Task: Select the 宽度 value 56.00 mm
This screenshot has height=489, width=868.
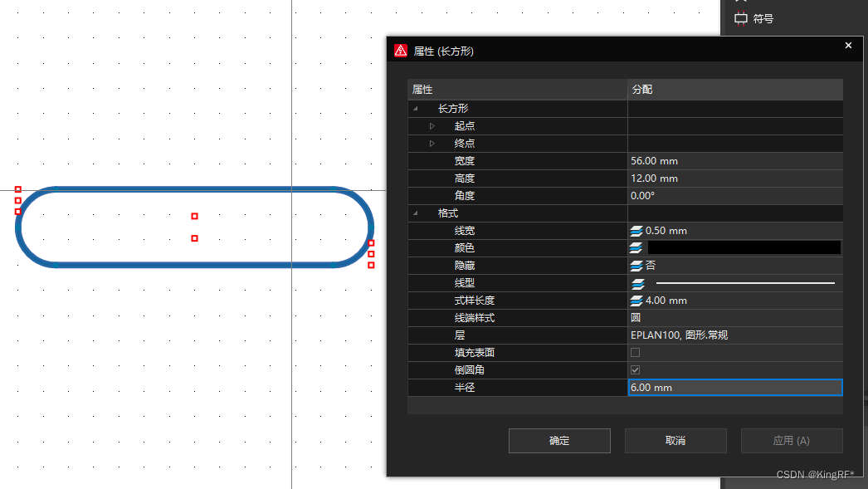Action: point(655,161)
